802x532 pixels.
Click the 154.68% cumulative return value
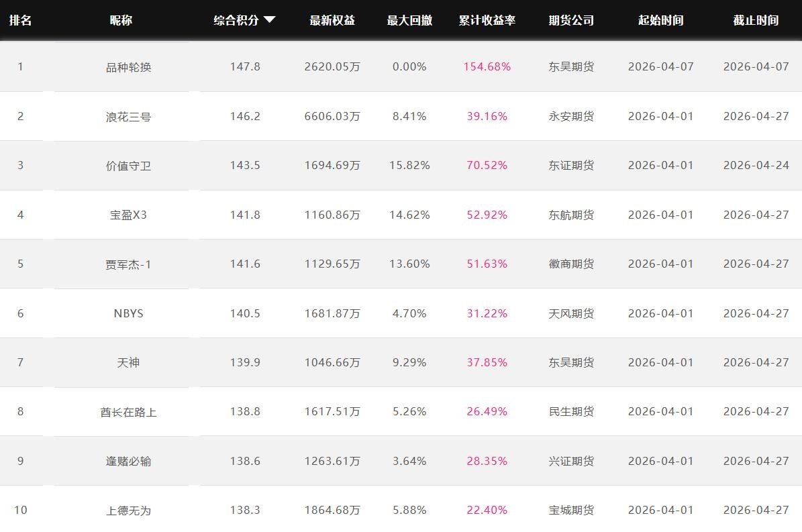[x=487, y=67]
